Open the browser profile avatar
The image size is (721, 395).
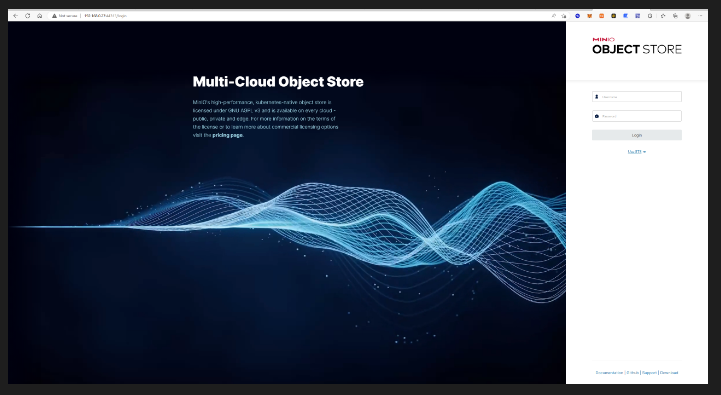click(688, 16)
